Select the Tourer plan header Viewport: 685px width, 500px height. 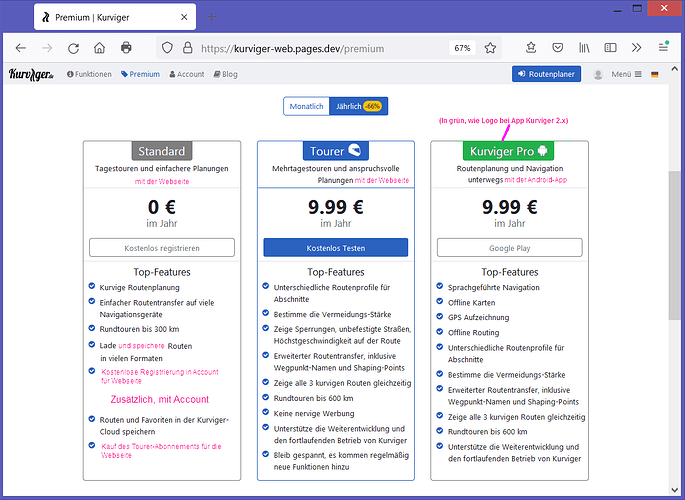(336, 151)
